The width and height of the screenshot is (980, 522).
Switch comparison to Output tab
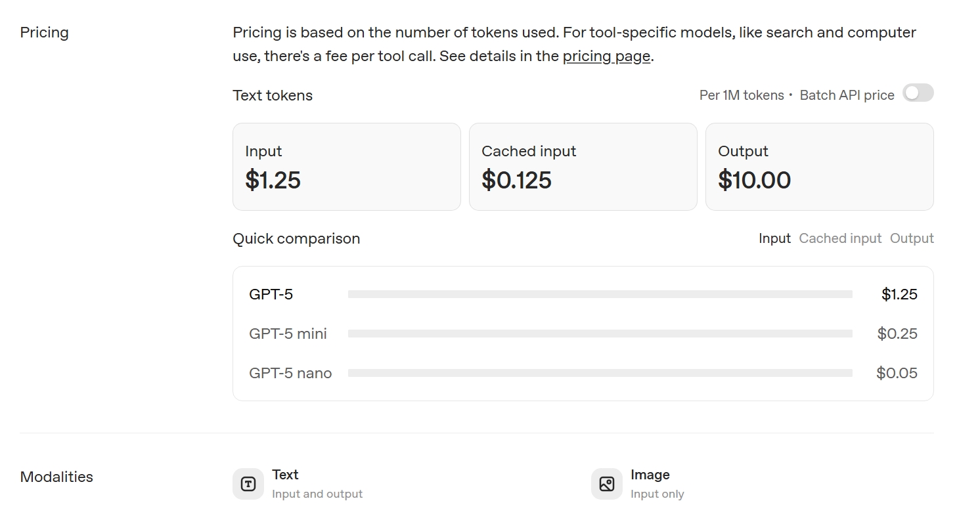click(911, 238)
